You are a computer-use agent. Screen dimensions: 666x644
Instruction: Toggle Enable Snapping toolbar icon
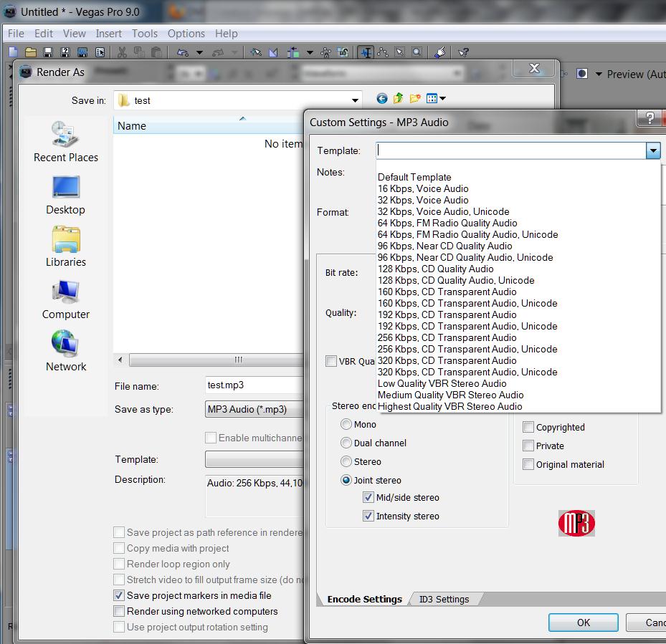[256, 52]
